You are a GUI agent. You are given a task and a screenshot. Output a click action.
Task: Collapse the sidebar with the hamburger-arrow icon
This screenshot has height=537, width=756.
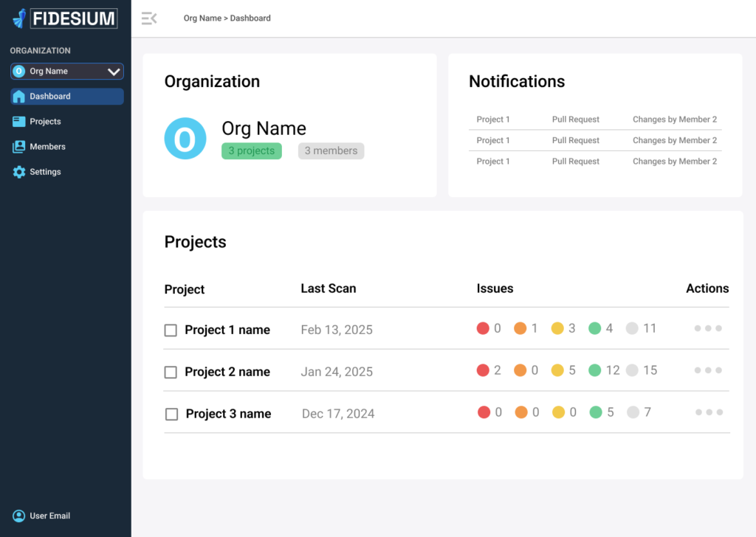tap(149, 18)
